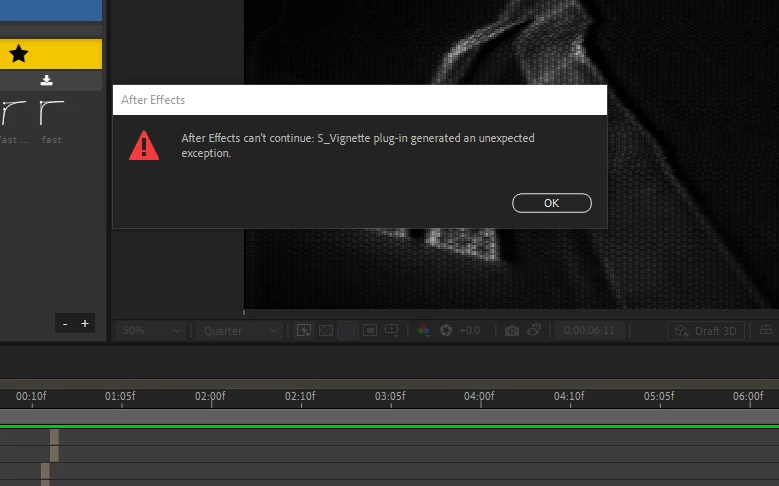This screenshot has height=486, width=779.
Task: Select the 'fast' curve preset thumbnail
Action: tap(52, 113)
